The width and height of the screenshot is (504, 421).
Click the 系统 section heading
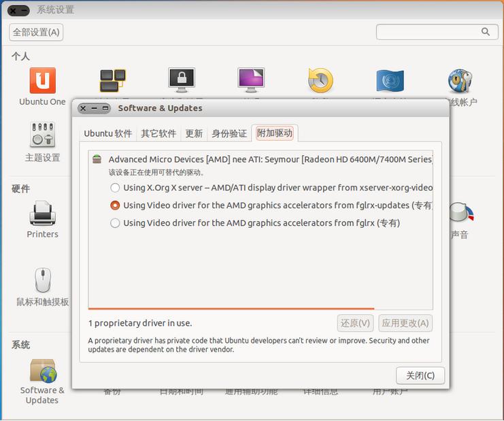click(20, 345)
